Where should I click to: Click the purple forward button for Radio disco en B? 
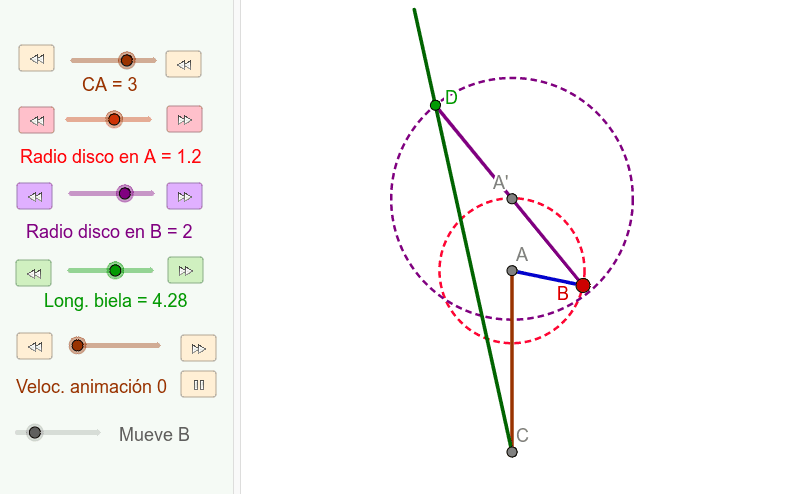click(185, 196)
